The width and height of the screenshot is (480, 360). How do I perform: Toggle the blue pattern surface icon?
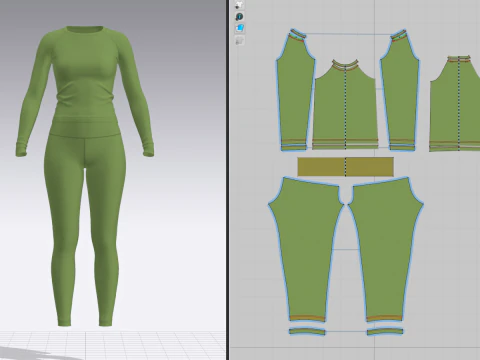(x=239, y=28)
